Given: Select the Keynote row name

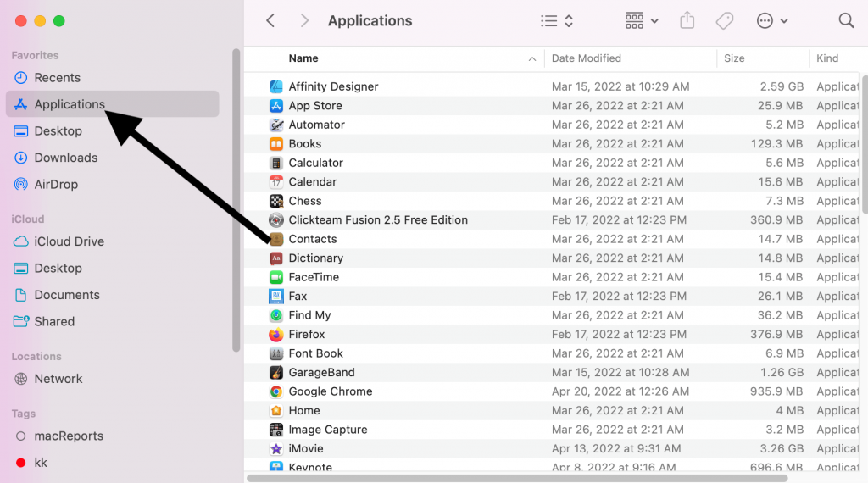Looking at the screenshot, I should tap(310, 468).
